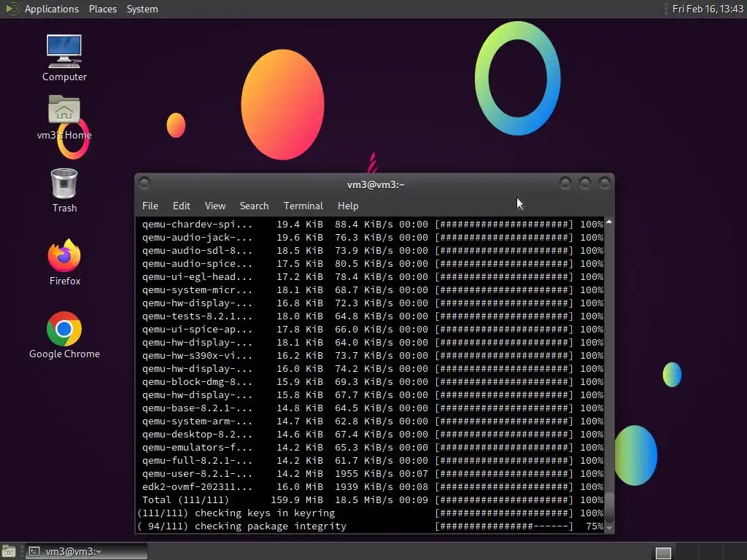The image size is (747, 560).
Task: Click the qemu-block-dmg-8... line
Action: pos(373,382)
